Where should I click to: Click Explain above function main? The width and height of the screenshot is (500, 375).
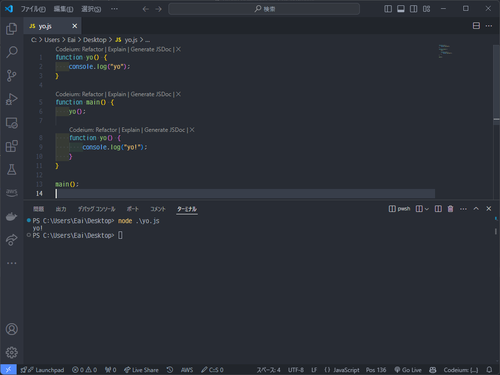pos(117,94)
